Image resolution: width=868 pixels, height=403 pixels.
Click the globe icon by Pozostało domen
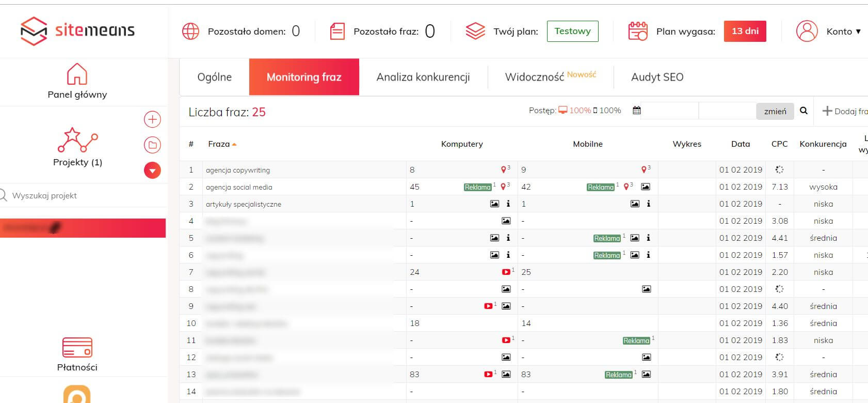coord(190,31)
